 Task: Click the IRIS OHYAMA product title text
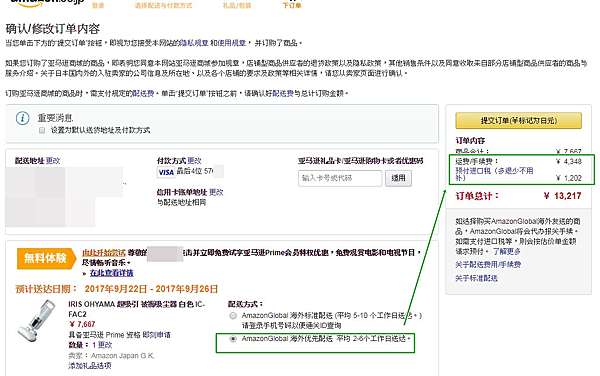[x=137, y=309]
